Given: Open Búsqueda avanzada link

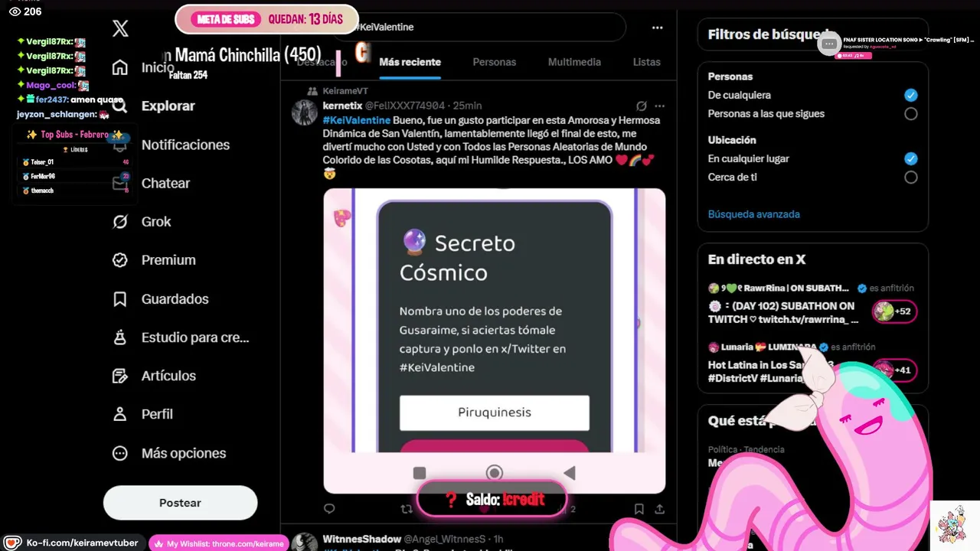Looking at the screenshot, I should pos(753,214).
